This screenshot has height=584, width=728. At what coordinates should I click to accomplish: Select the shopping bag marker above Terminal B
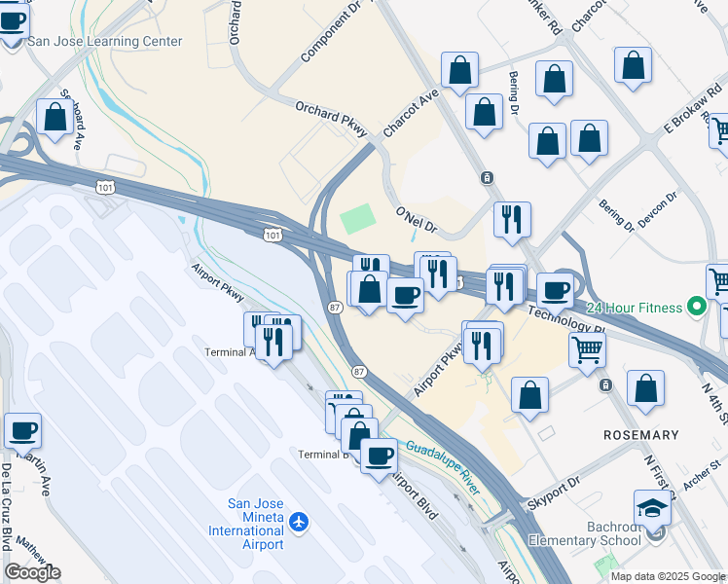click(x=359, y=437)
